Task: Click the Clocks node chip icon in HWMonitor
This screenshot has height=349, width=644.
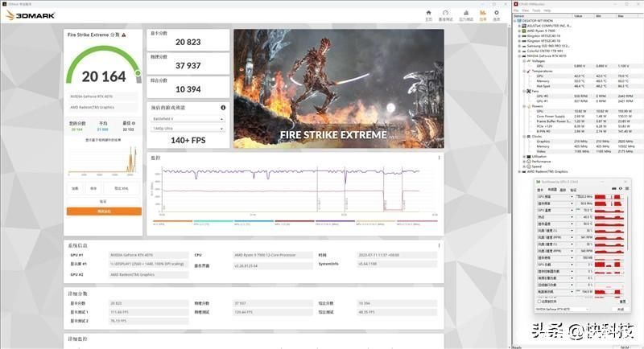Action: tap(529, 136)
